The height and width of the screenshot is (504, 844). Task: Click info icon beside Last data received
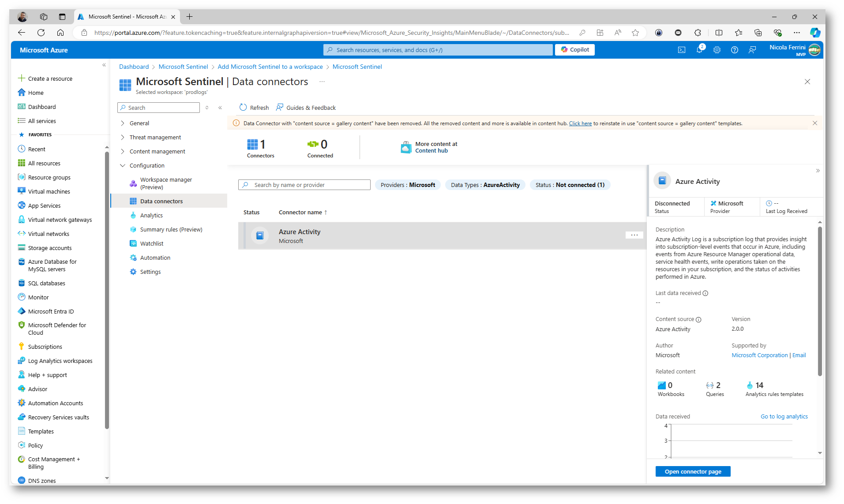coord(705,293)
